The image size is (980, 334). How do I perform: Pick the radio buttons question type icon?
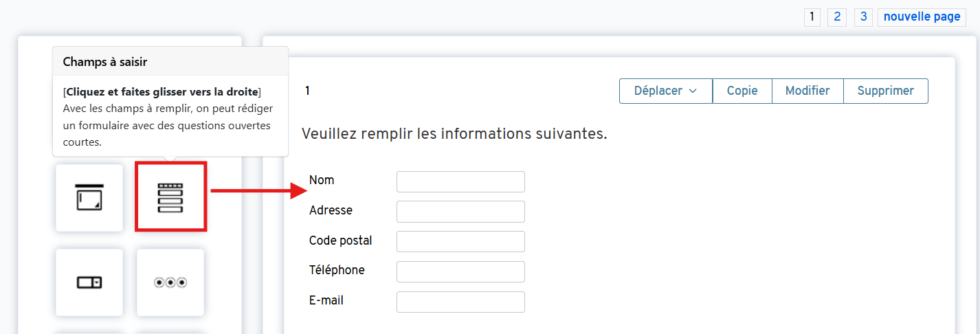point(170,282)
